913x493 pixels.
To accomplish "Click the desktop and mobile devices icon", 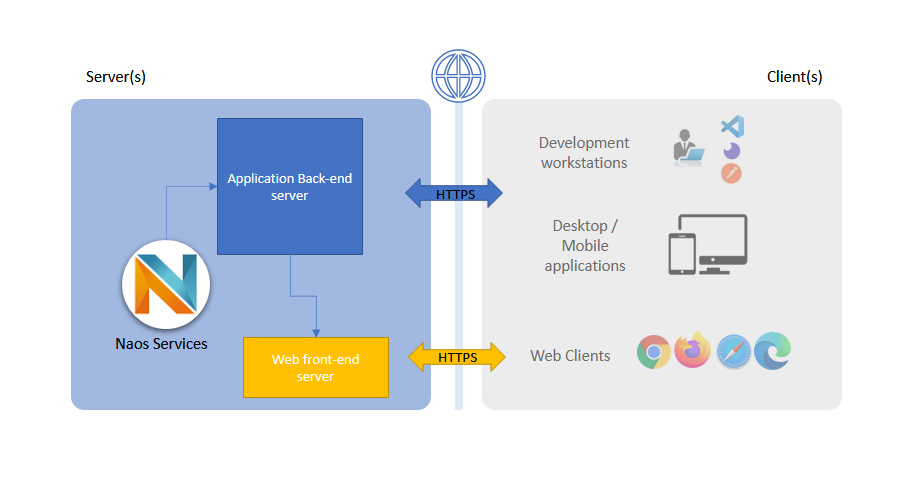I will click(707, 244).
